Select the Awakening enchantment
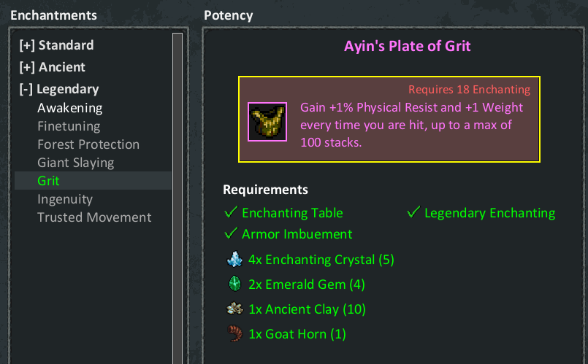This screenshot has height=364, width=588. [x=70, y=108]
